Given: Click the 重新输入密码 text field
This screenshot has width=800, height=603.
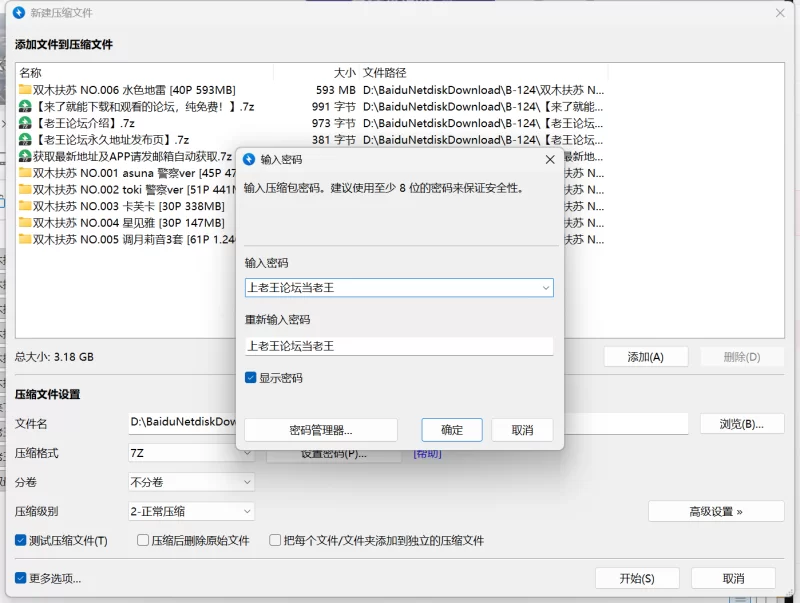Looking at the screenshot, I should (399, 346).
